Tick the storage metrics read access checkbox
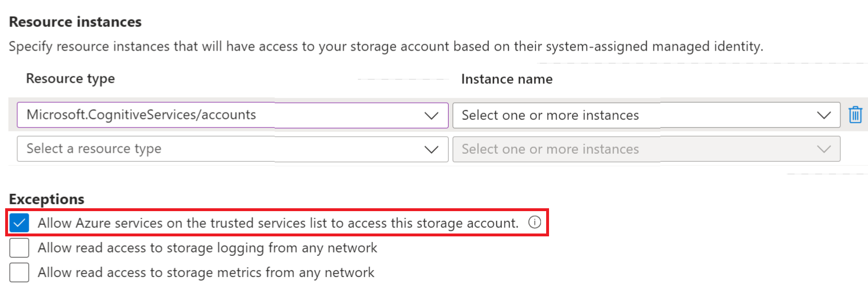The image size is (868, 288). (20, 273)
